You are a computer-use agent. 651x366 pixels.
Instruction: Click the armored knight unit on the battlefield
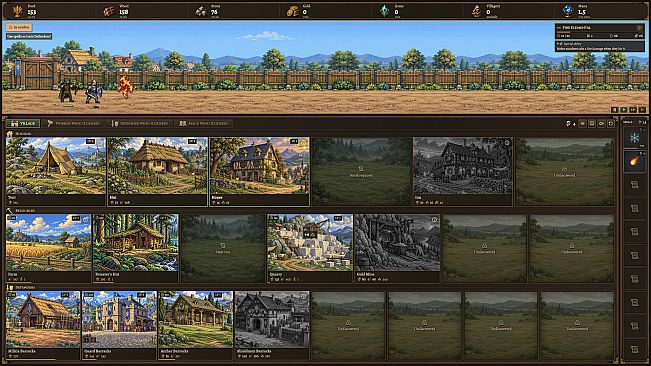point(93,91)
